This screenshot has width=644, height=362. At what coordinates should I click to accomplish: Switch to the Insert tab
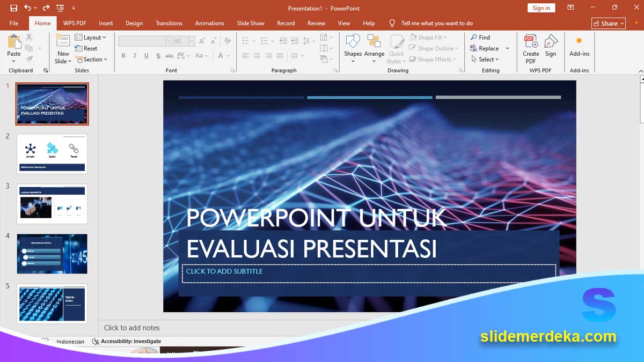[106, 23]
